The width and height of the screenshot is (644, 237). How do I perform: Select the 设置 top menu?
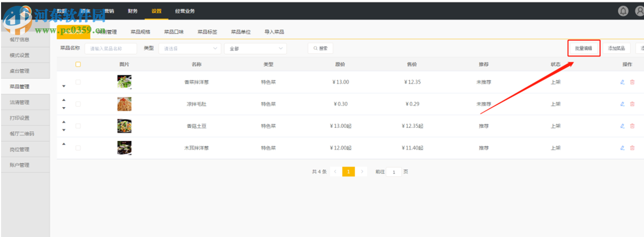(156, 11)
